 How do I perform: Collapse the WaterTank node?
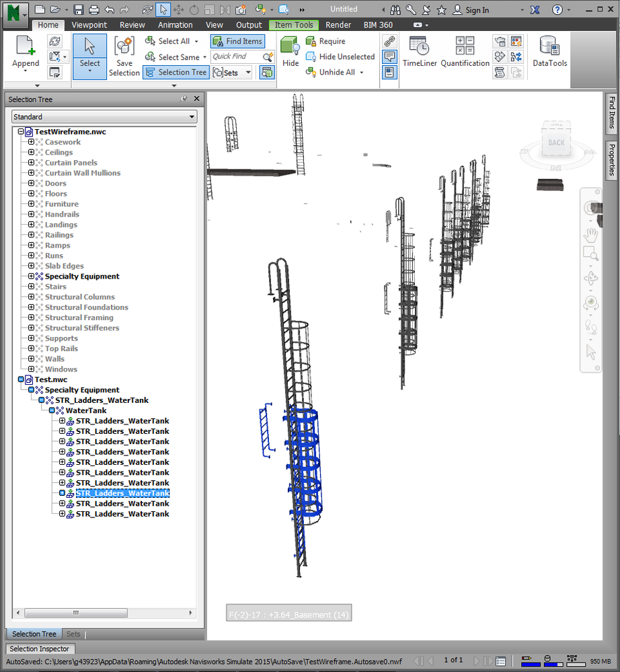[52, 410]
